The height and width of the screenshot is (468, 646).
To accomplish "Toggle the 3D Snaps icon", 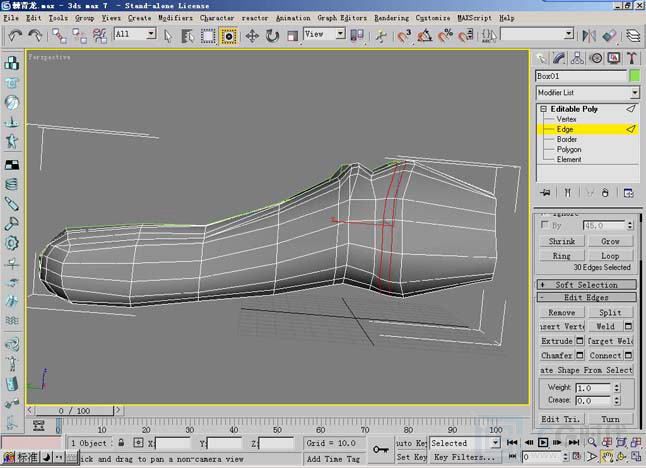I will 404,36.
